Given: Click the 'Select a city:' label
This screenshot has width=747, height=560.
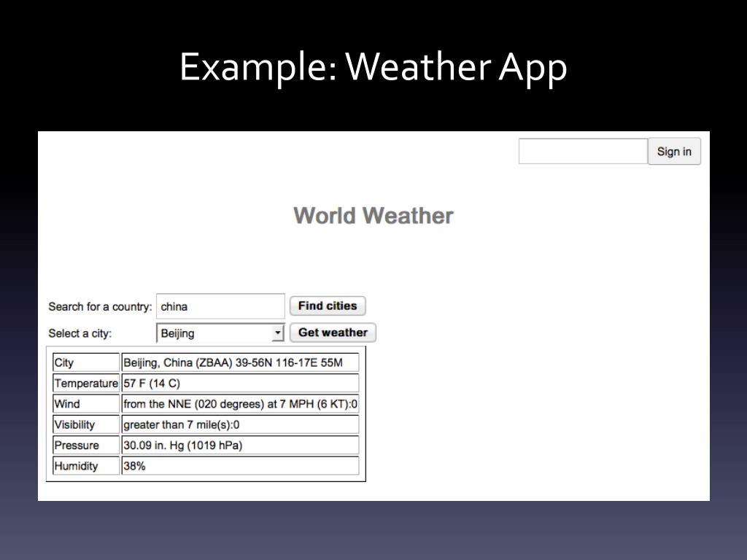Looking at the screenshot, I should click(x=80, y=333).
